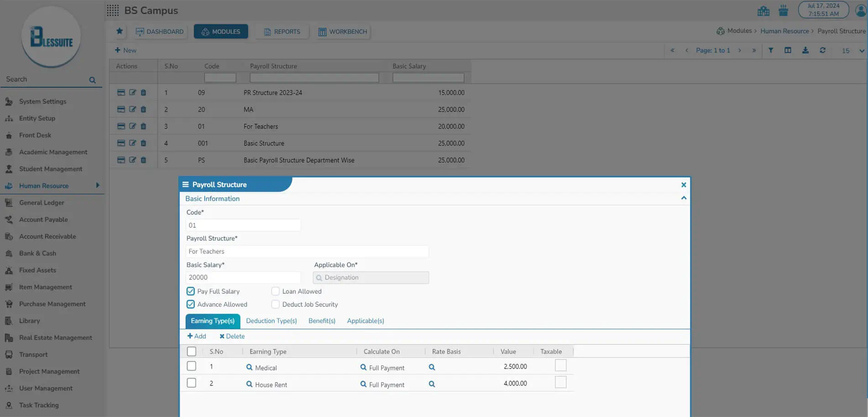
Task: Switch to the Deduction Type(s) tab
Action: tap(271, 321)
